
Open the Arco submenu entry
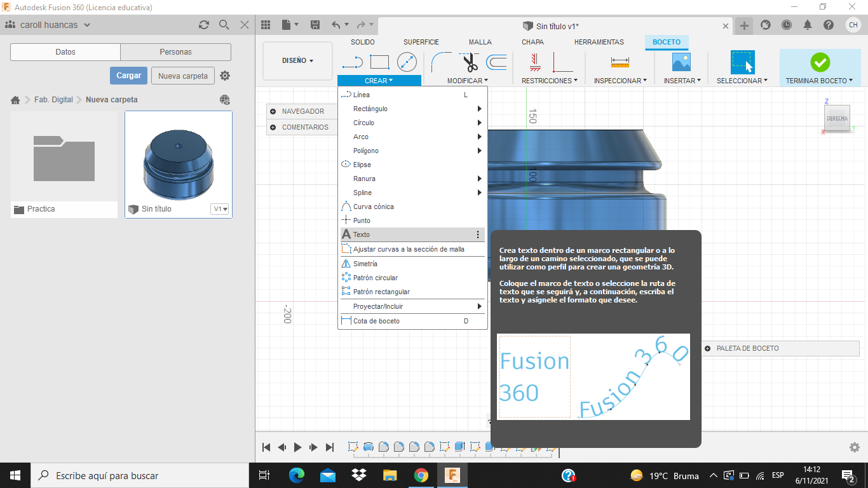(412, 137)
